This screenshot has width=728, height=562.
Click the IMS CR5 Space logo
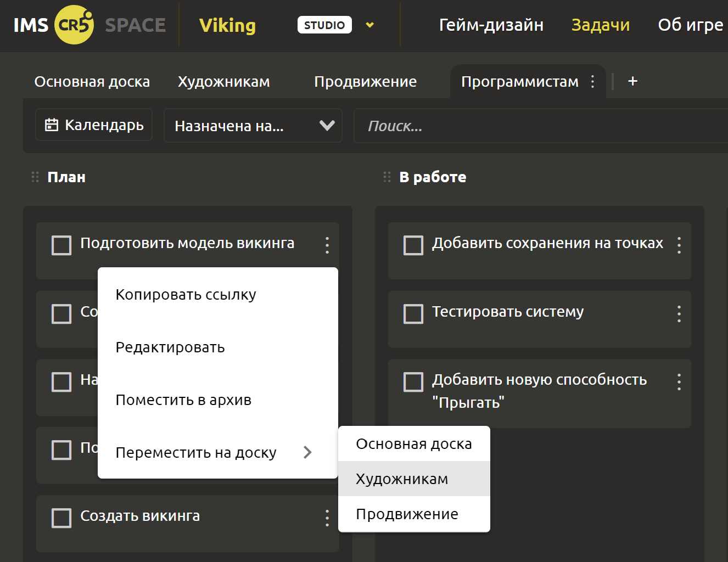click(x=89, y=25)
